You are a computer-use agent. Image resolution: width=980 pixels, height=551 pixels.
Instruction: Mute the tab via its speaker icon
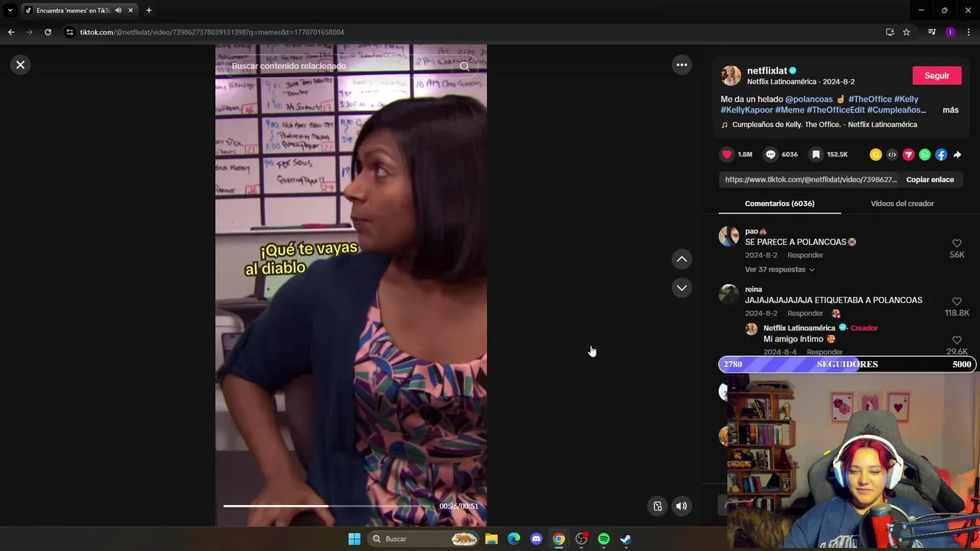118,10
